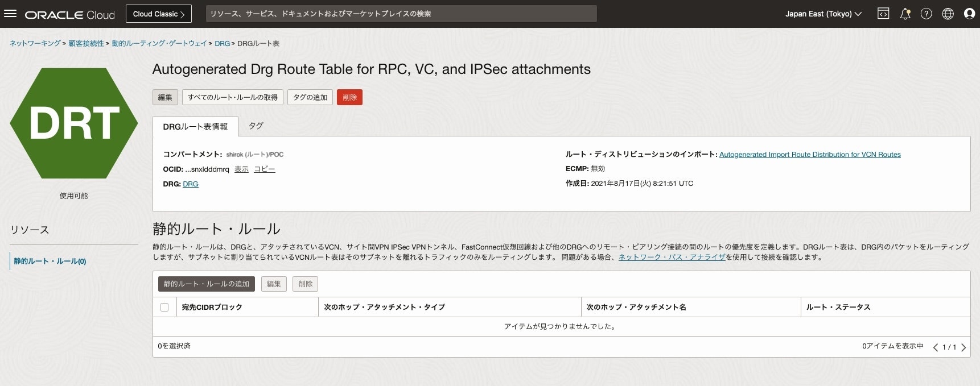Expand the Japan East (Tokyo) region dropdown
Viewport: 980px width, 386px height.
(x=823, y=14)
